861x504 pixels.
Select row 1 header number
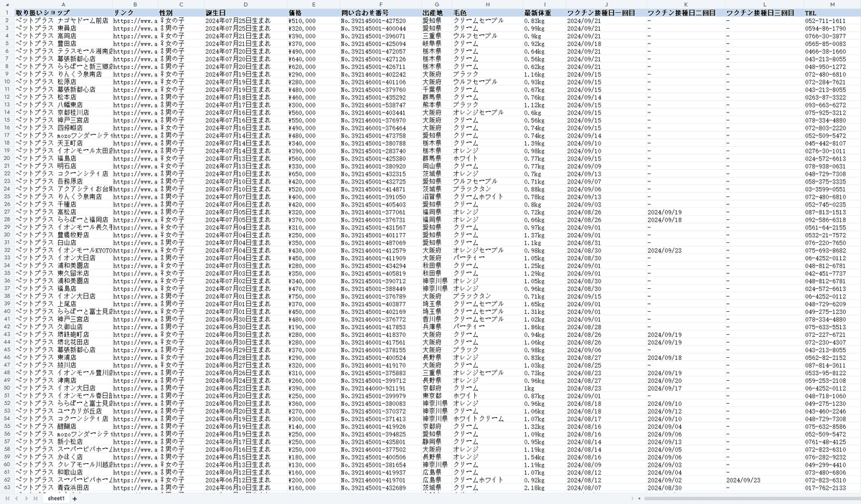[6, 13]
